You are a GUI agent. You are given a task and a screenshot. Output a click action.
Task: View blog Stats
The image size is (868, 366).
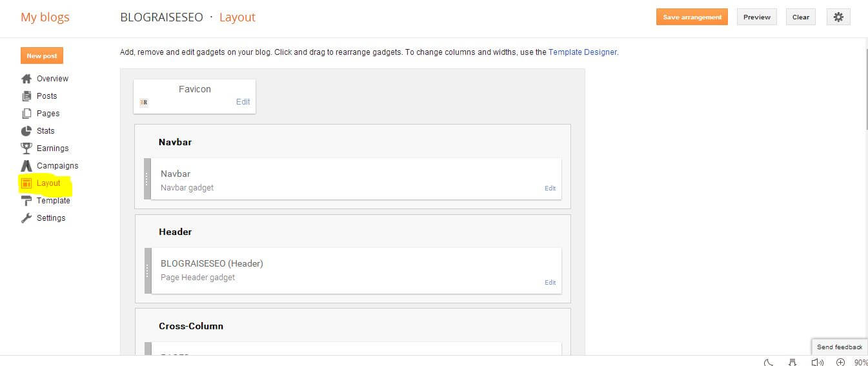[x=46, y=131]
